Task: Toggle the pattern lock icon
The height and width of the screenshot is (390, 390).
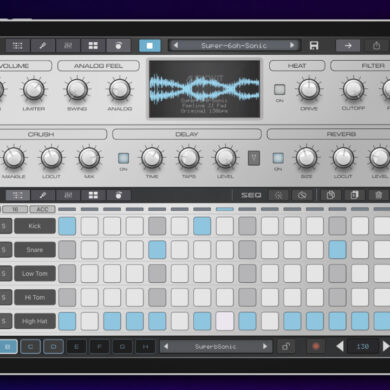Action: point(286,347)
